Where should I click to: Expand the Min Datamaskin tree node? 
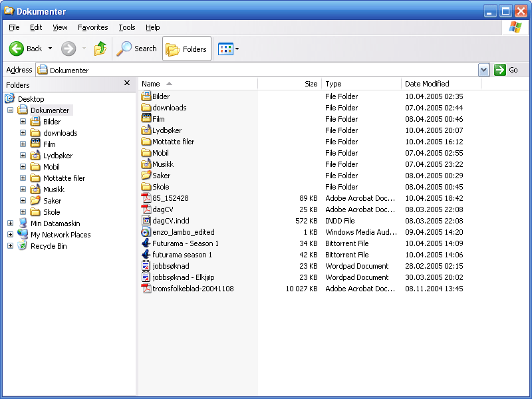click(10, 223)
